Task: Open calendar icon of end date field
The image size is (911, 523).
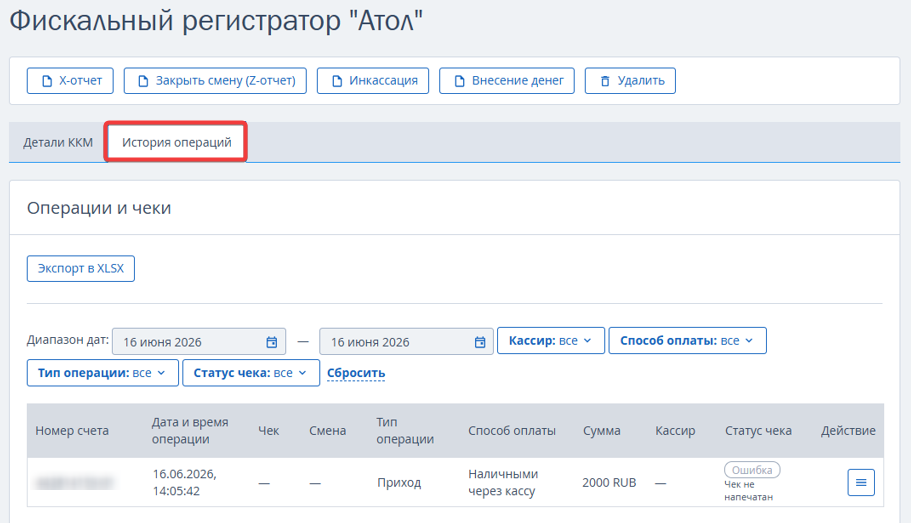Action: (480, 342)
